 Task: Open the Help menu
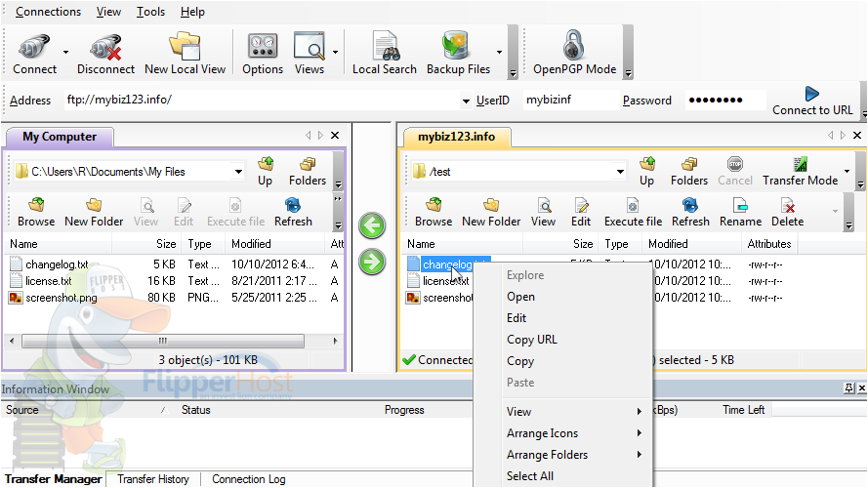(x=192, y=12)
